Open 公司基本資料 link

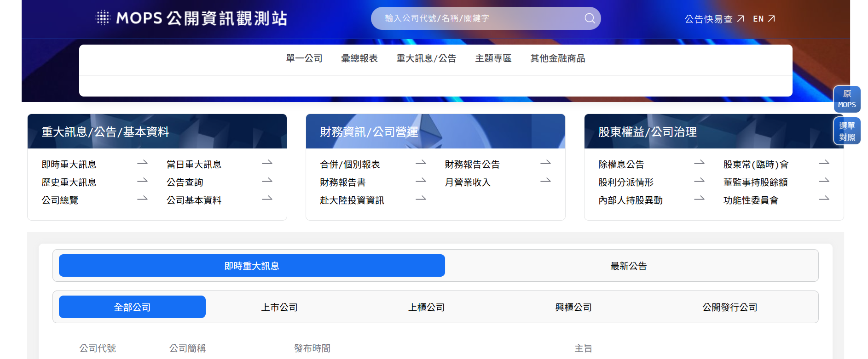coord(194,200)
